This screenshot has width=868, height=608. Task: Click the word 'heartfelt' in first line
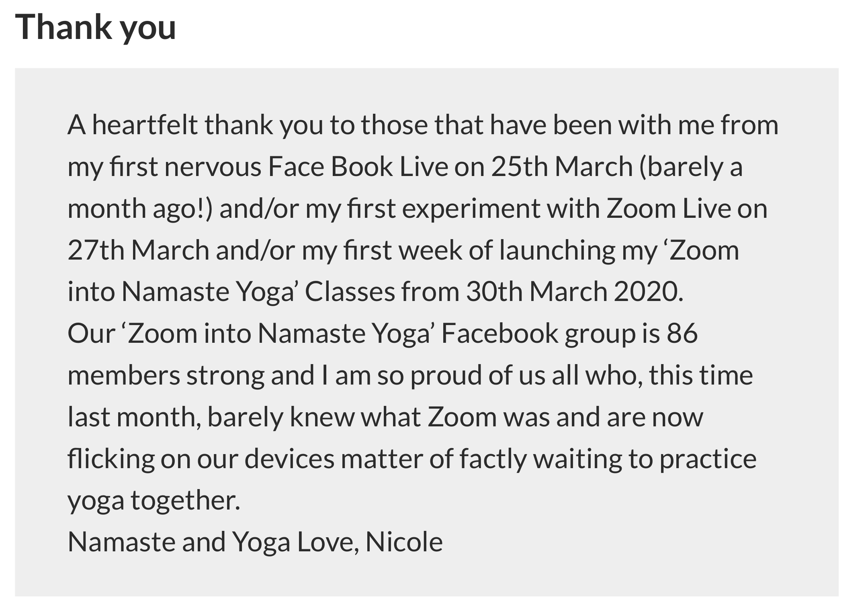145,125
